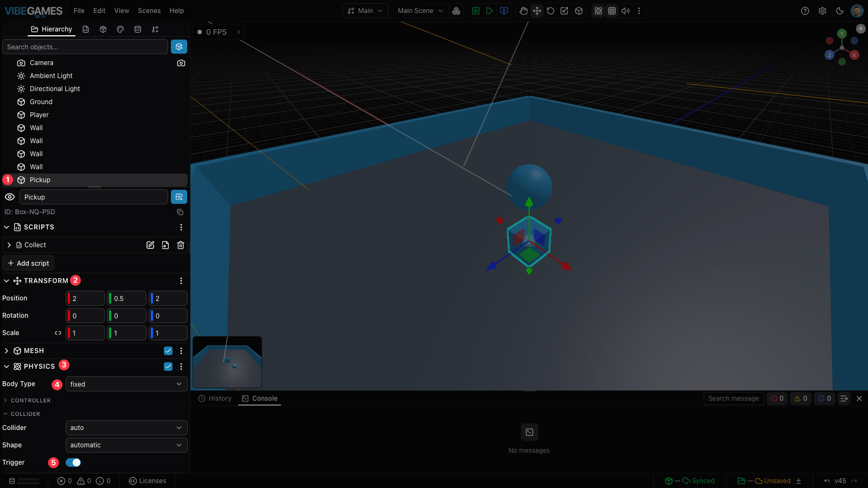The width and height of the screenshot is (868, 488).
Task: Open the Body Type dropdown
Action: pyautogui.click(x=126, y=384)
